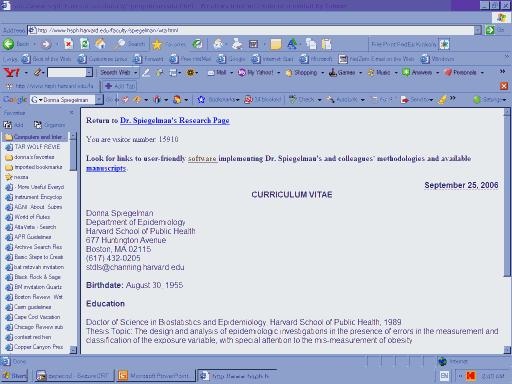Image resolution: width=512 pixels, height=384 pixels.
Task: Switch to Microsoft PowerPoint taskbar button
Action: [x=155, y=376]
